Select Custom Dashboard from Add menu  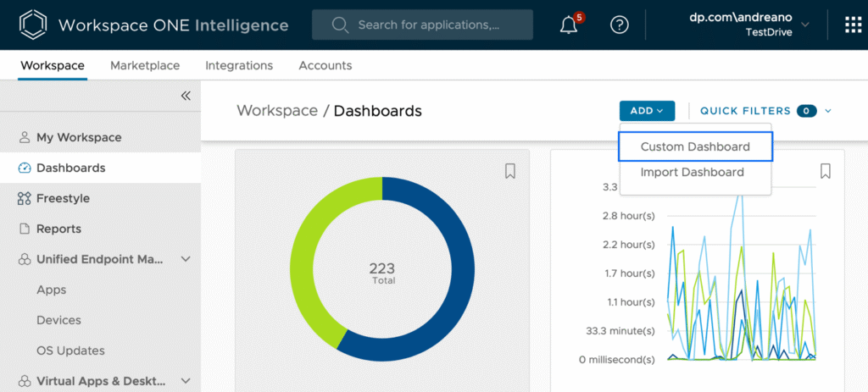click(x=695, y=146)
